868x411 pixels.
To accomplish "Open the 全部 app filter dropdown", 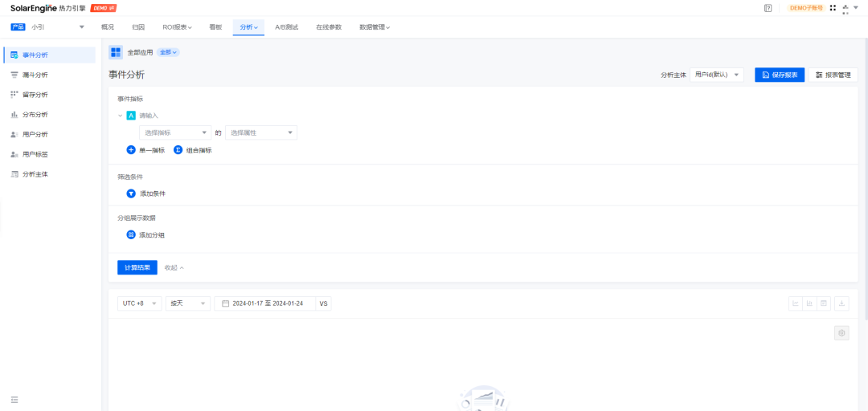I will [x=168, y=52].
